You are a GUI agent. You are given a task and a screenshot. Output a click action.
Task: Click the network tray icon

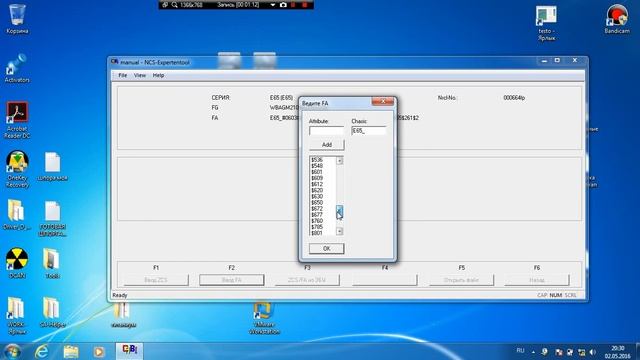pos(581,352)
